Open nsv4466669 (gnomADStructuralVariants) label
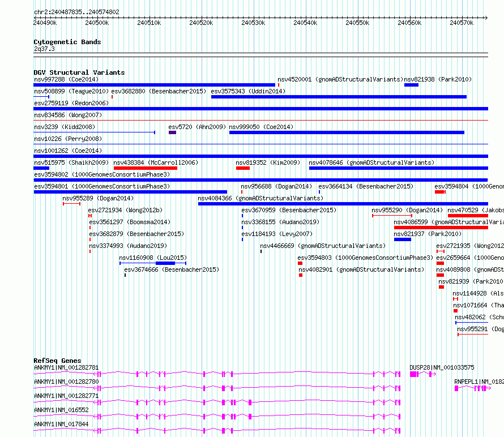Viewport: 504px width, 437px height. (323, 246)
